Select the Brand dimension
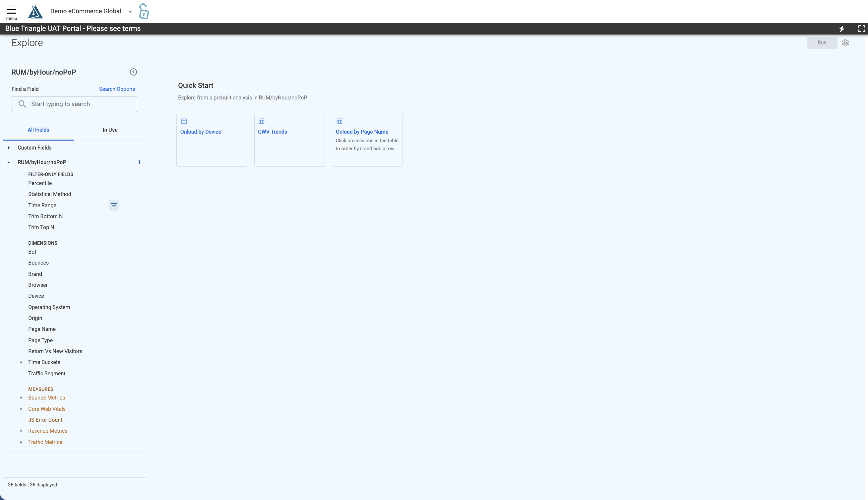The height and width of the screenshot is (500, 868). pyautogui.click(x=35, y=274)
